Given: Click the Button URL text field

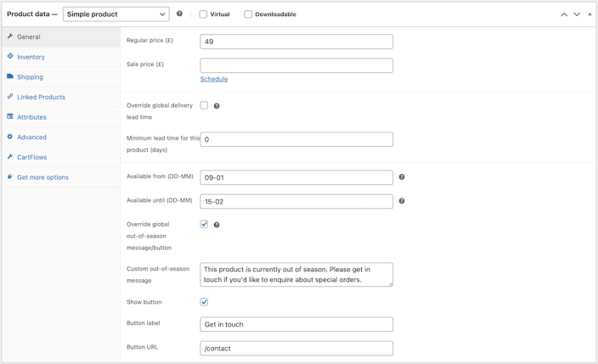Looking at the screenshot, I should coord(296,348).
